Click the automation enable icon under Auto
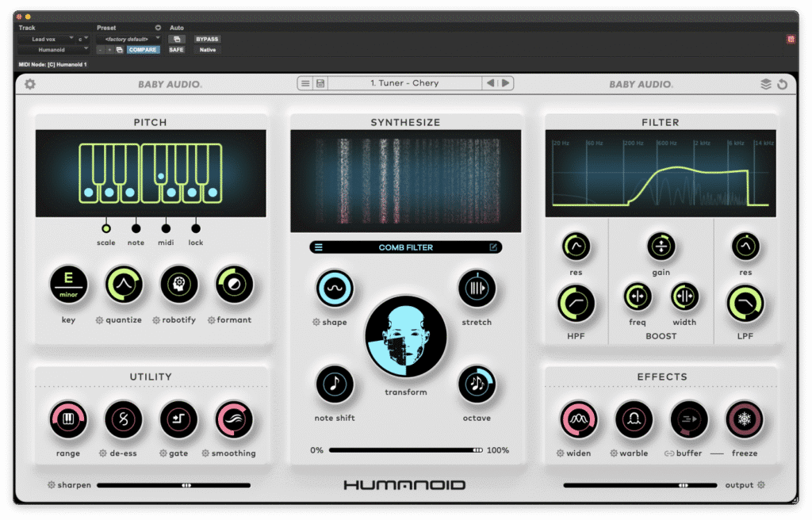This screenshot has width=812, height=520. [x=177, y=40]
